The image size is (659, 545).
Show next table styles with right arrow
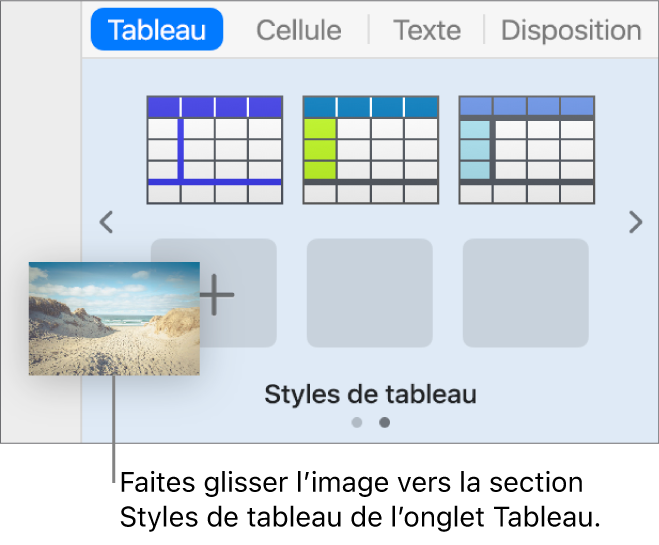coord(635,222)
